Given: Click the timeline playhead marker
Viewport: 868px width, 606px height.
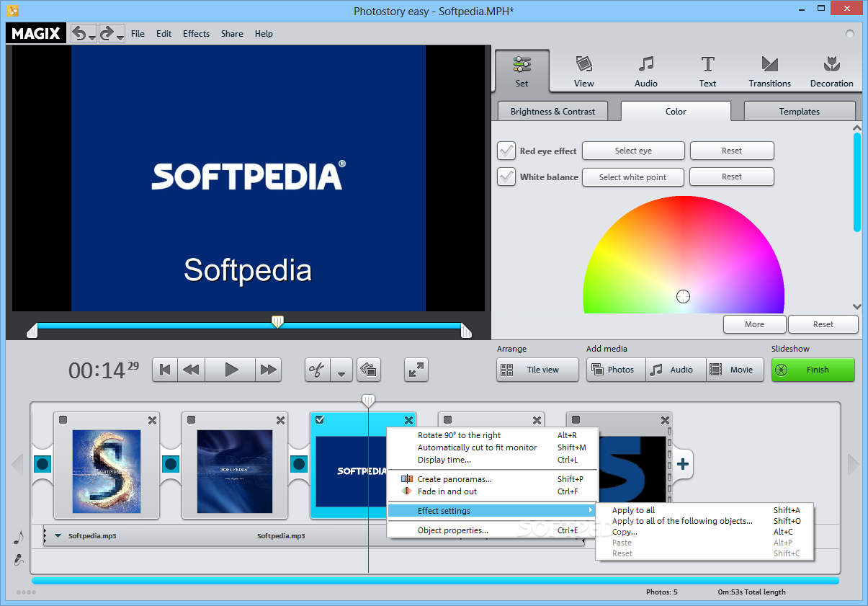Looking at the screenshot, I should pos(368,401).
